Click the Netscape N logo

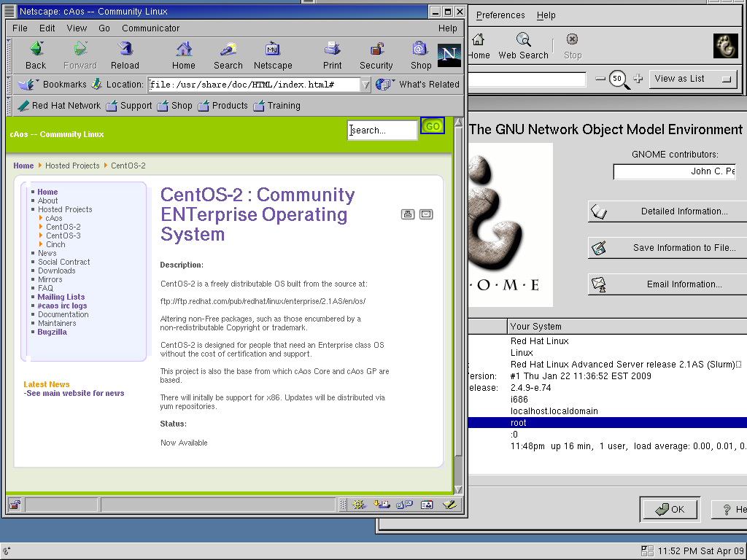click(x=449, y=55)
